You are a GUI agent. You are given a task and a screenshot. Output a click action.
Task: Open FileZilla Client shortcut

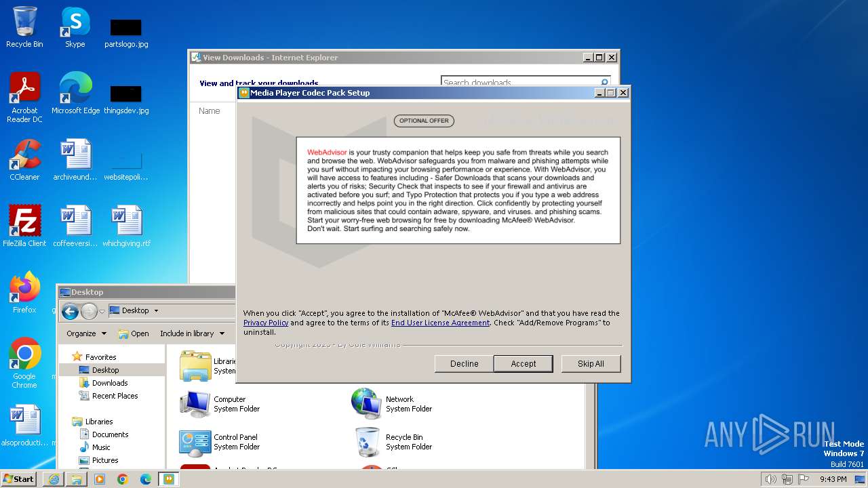tap(24, 226)
